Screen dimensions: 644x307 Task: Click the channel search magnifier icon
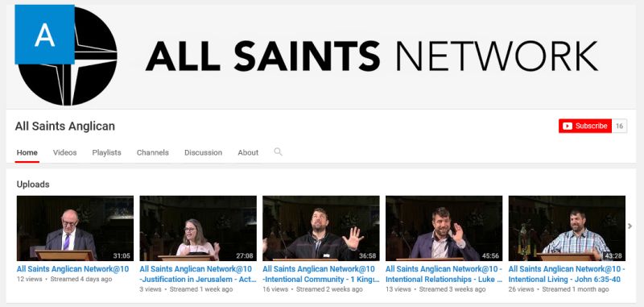pyautogui.click(x=278, y=152)
